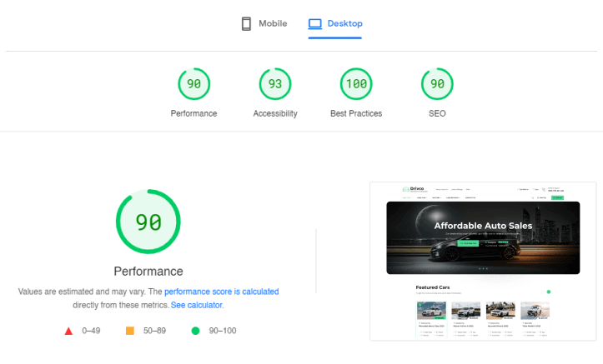Open the performance score is calculated link
603x364 pixels.
click(222, 292)
